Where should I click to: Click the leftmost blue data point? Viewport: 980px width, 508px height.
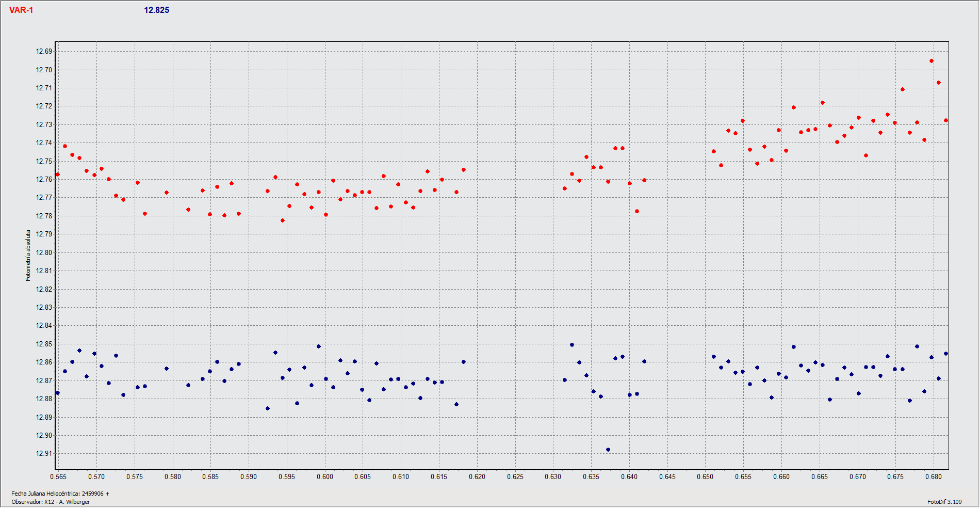pos(58,393)
